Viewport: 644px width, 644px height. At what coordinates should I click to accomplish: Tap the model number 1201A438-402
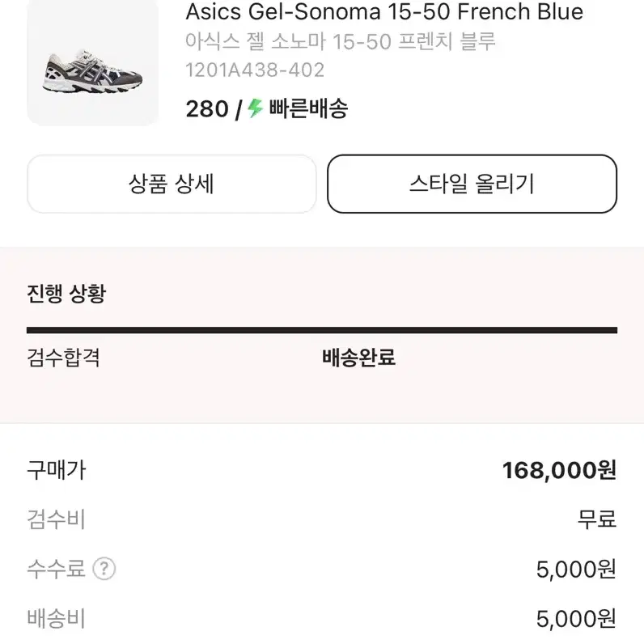tap(255, 70)
